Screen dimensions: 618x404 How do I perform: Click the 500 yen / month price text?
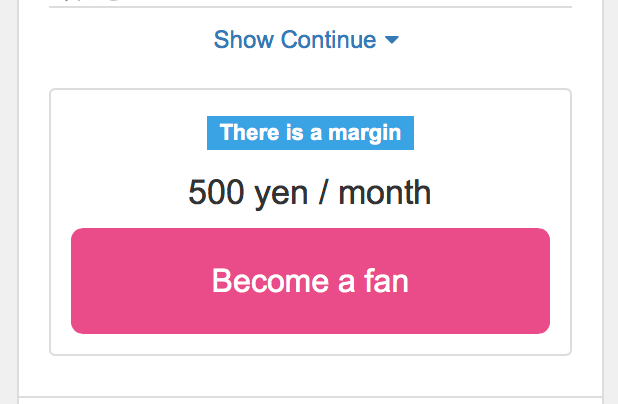pos(310,191)
